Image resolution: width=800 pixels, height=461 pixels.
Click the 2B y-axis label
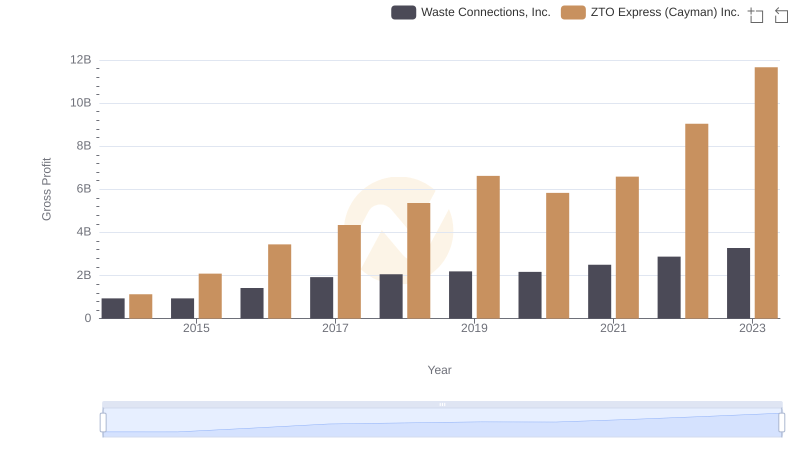pos(84,275)
